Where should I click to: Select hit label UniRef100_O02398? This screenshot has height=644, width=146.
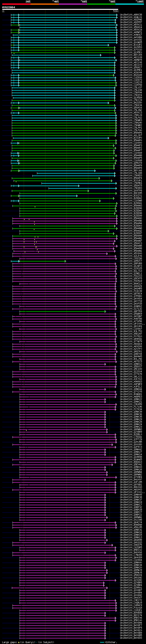tap(131, 520)
